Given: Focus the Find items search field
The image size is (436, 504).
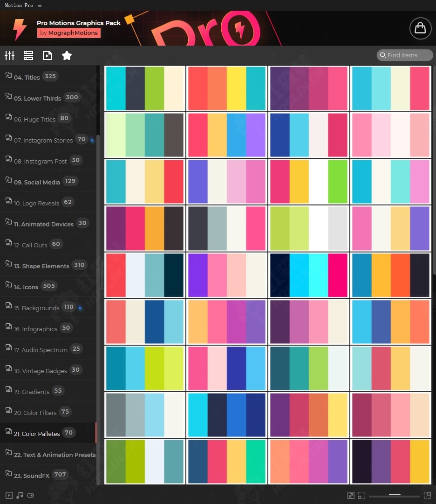Looking at the screenshot, I should tap(405, 55).
